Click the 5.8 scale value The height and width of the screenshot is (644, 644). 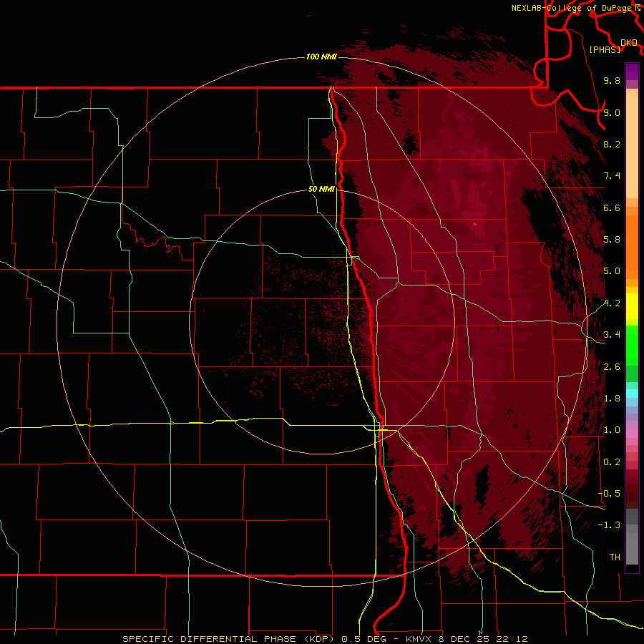click(612, 240)
